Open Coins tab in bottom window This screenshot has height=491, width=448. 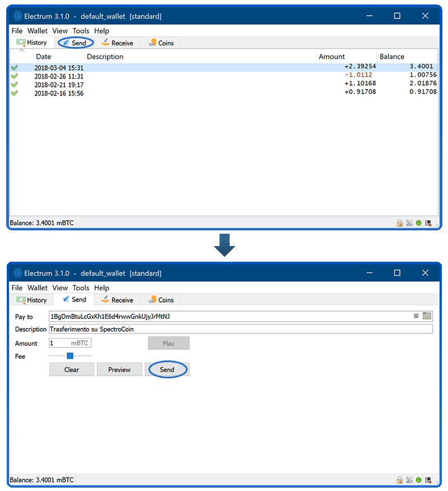(161, 300)
